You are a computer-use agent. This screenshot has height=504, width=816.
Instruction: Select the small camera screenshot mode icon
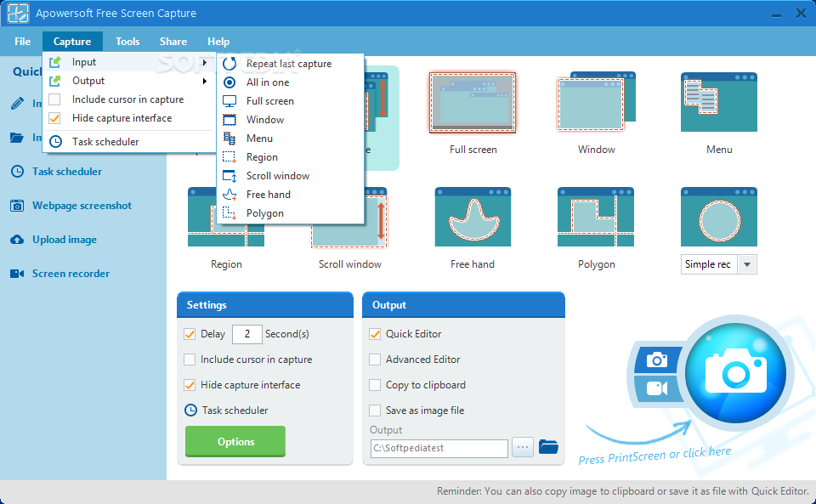coord(657,360)
